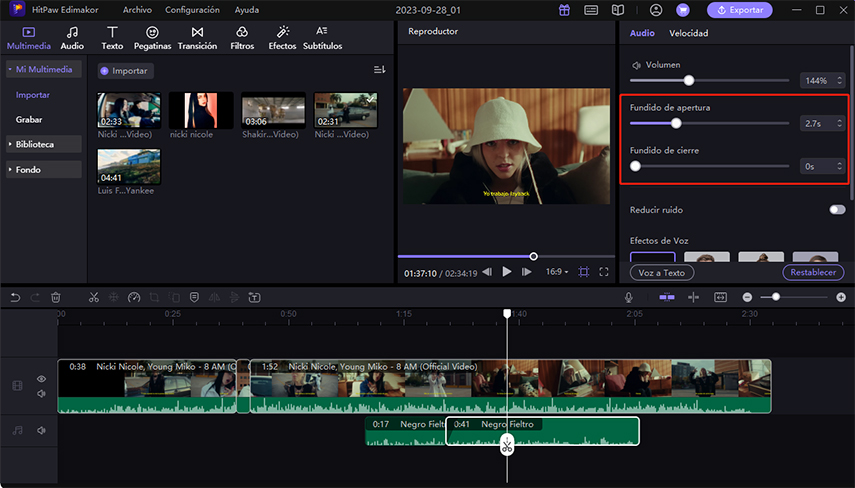Image resolution: width=855 pixels, height=488 pixels.
Task: Open the Texto tab
Action: [112, 38]
